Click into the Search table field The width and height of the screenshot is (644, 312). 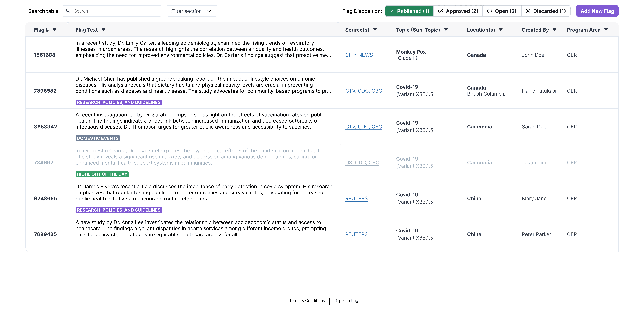tap(115, 11)
